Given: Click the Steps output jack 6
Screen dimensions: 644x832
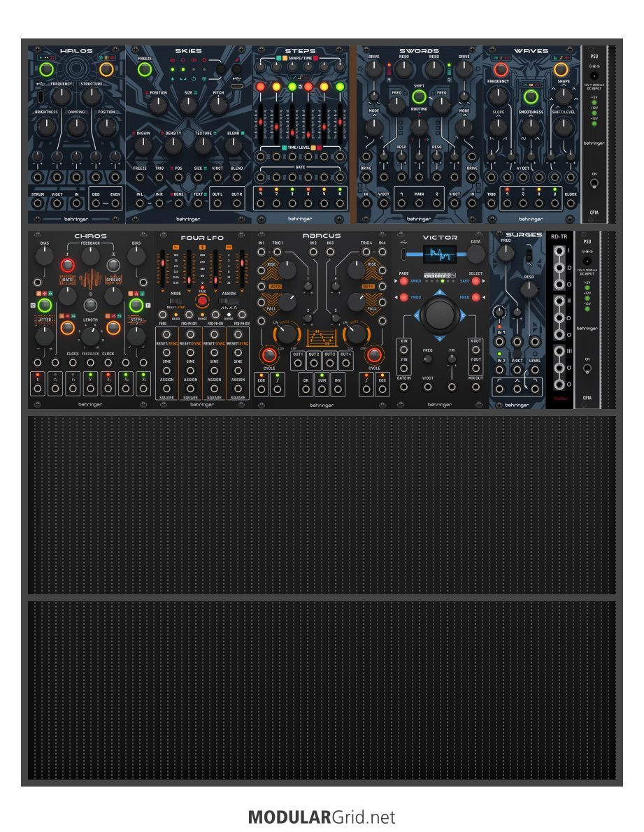Looking at the screenshot, I should [340, 203].
